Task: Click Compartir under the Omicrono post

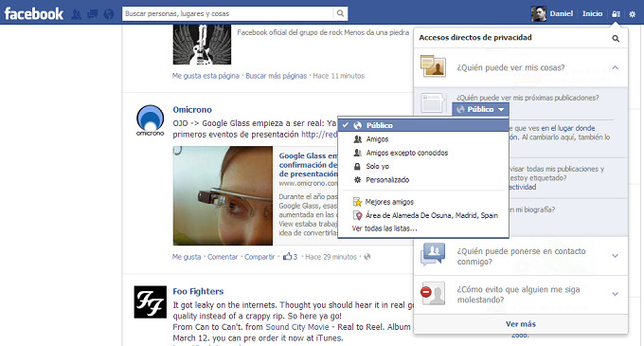Action: click(259, 257)
